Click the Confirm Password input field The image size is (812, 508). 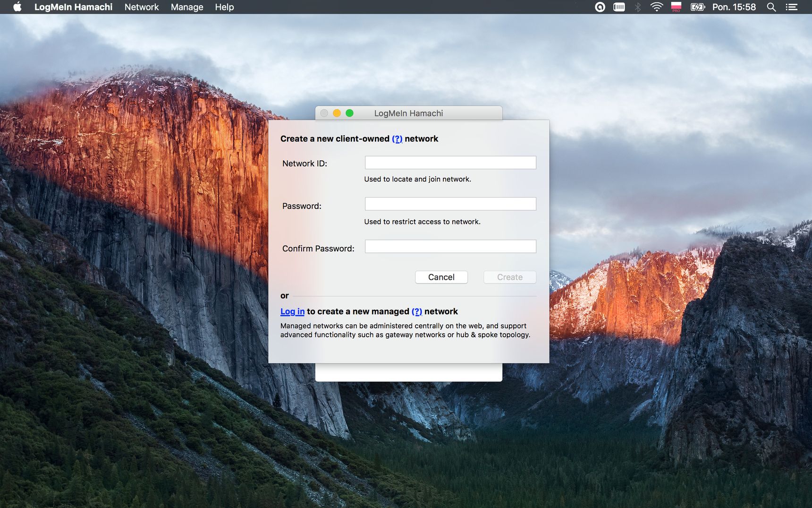pos(450,247)
